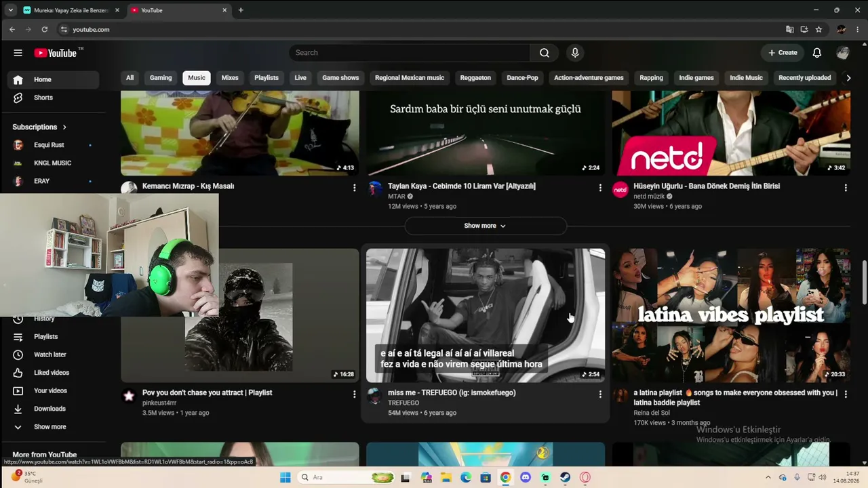Select the Regional Mexican music chip
The height and width of the screenshot is (488, 868).
pos(410,78)
